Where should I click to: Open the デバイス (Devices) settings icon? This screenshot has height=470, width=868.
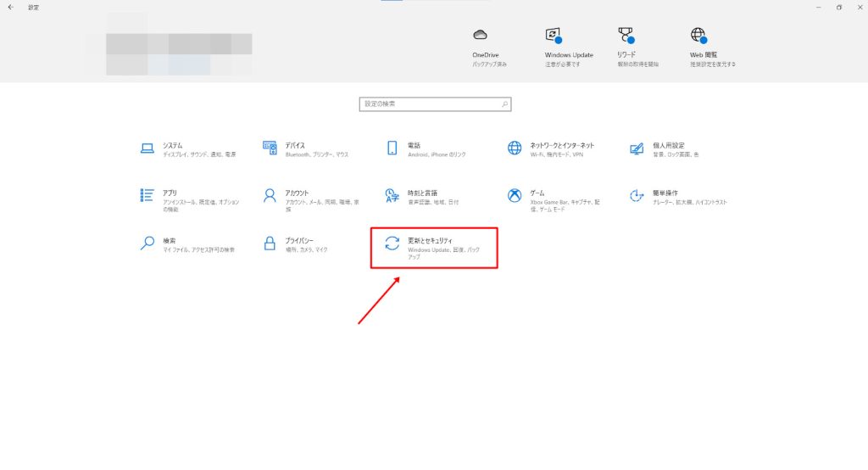pos(270,148)
